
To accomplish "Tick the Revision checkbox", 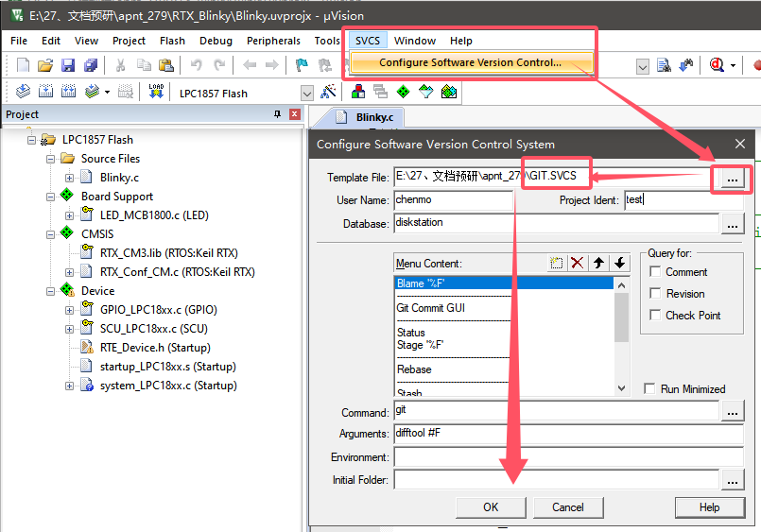I will point(655,294).
